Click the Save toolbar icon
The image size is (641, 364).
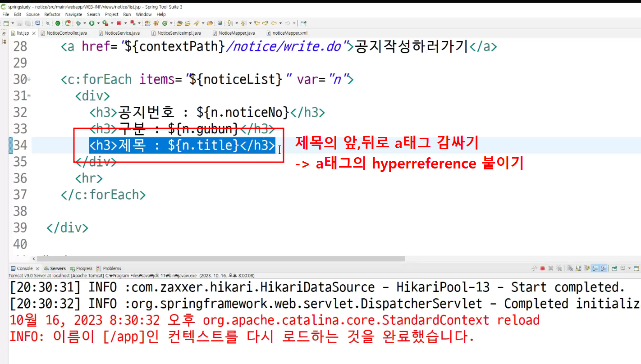tap(19, 23)
